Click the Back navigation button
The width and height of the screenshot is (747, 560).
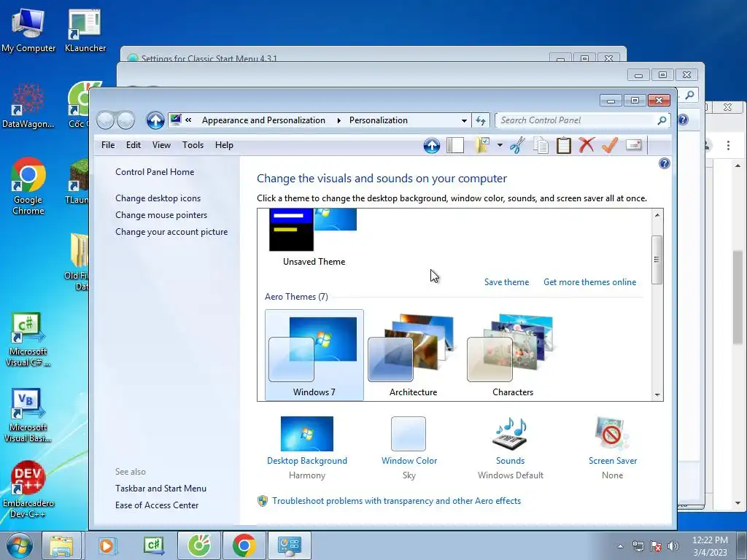(x=105, y=120)
